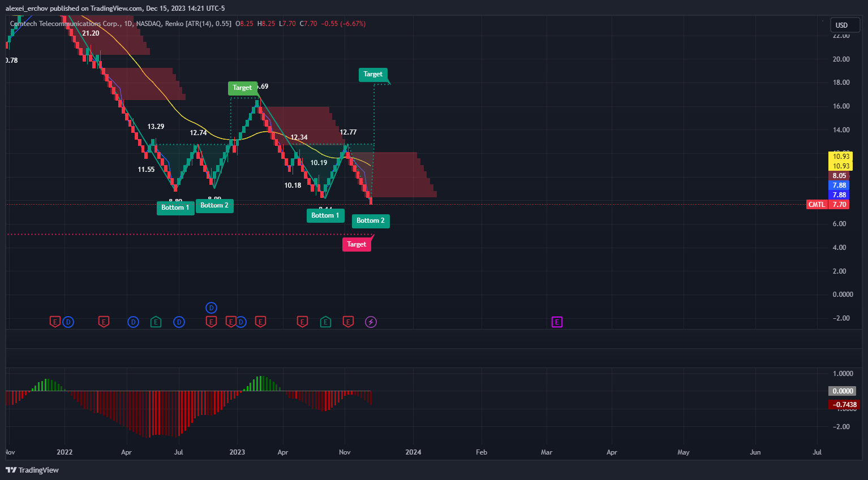This screenshot has height=480, width=868.
Task: Click the 1.0000 indicator axis label
Action: [843, 374]
